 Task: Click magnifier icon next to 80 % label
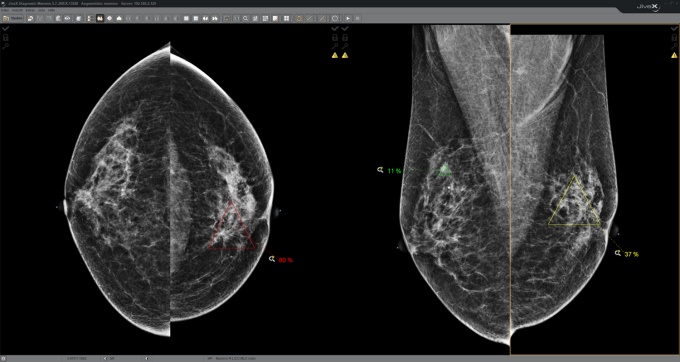click(272, 259)
